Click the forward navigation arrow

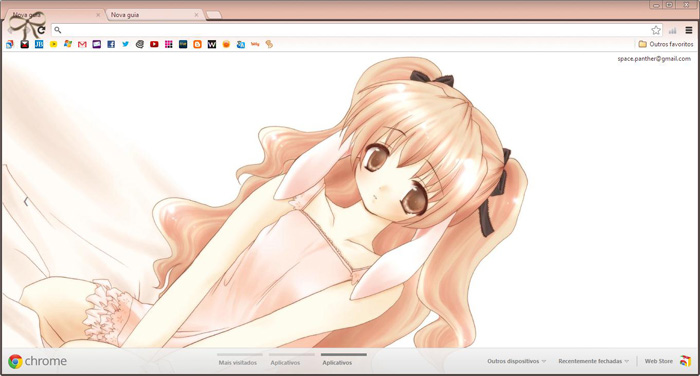(26, 30)
